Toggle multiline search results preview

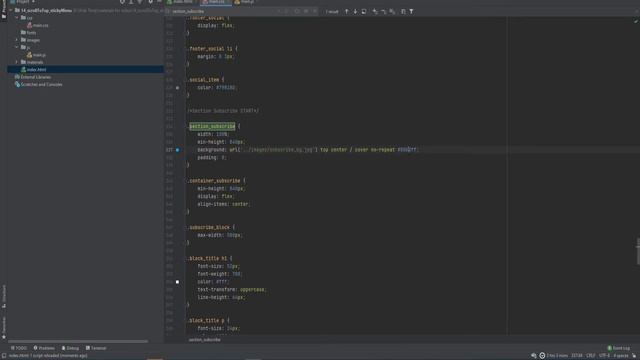point(403,11)
